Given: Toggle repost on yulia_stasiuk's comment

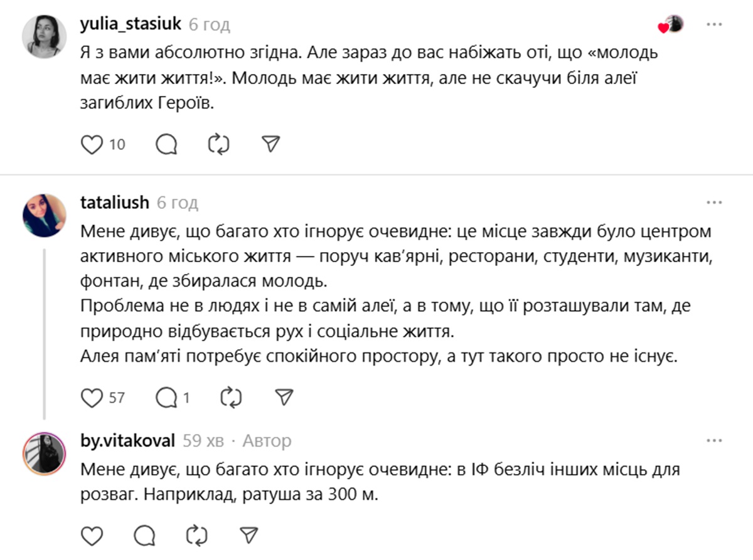Looking at the screenshot, I should coord(218,144).
